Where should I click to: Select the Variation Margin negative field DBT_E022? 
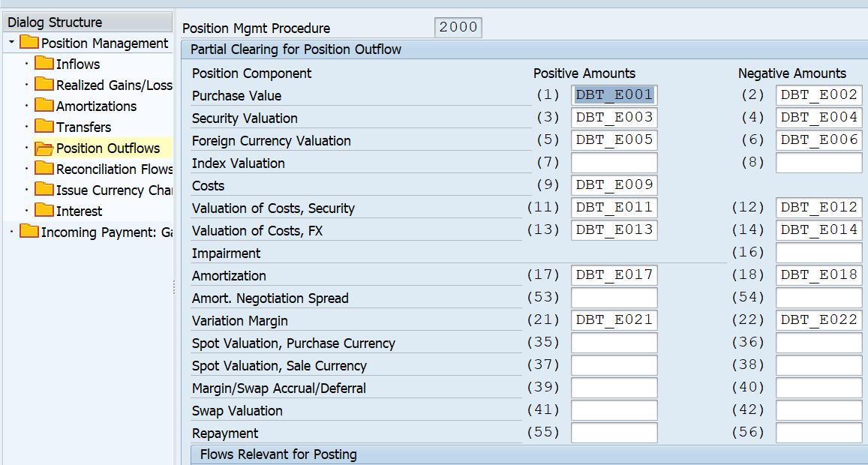click(x=818, y=320)
